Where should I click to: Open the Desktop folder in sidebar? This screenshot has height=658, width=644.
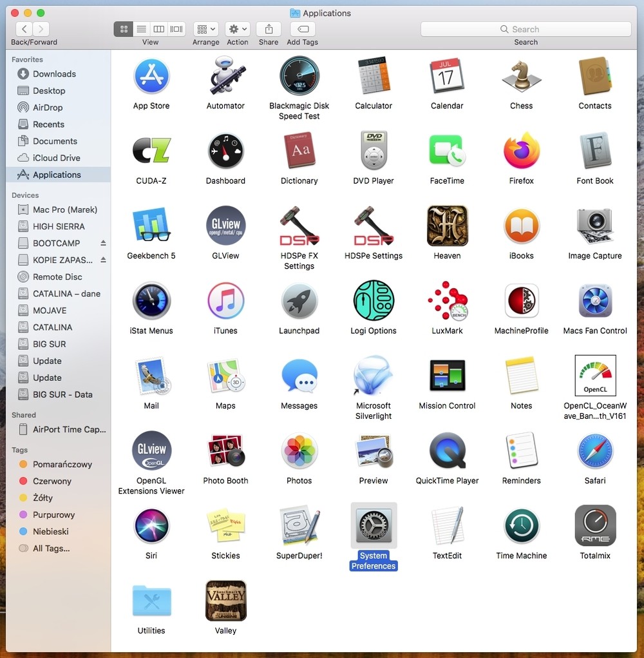coord(58,91)
